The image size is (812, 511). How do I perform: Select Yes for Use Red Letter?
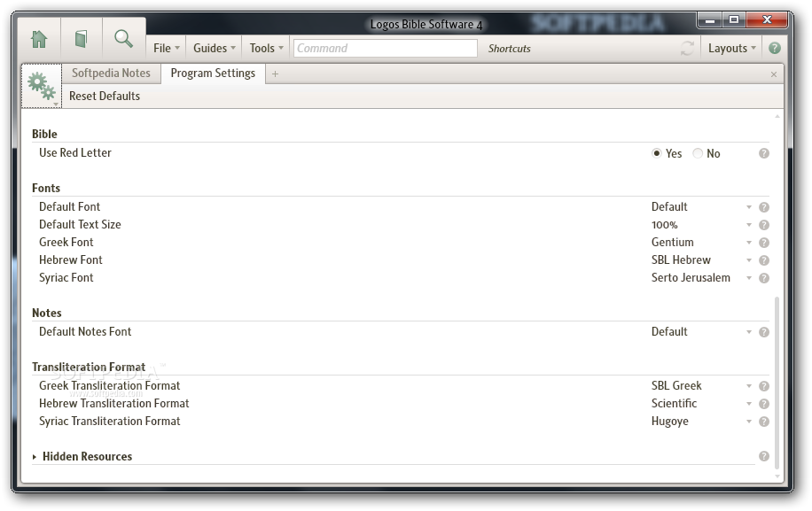(657, 153)
